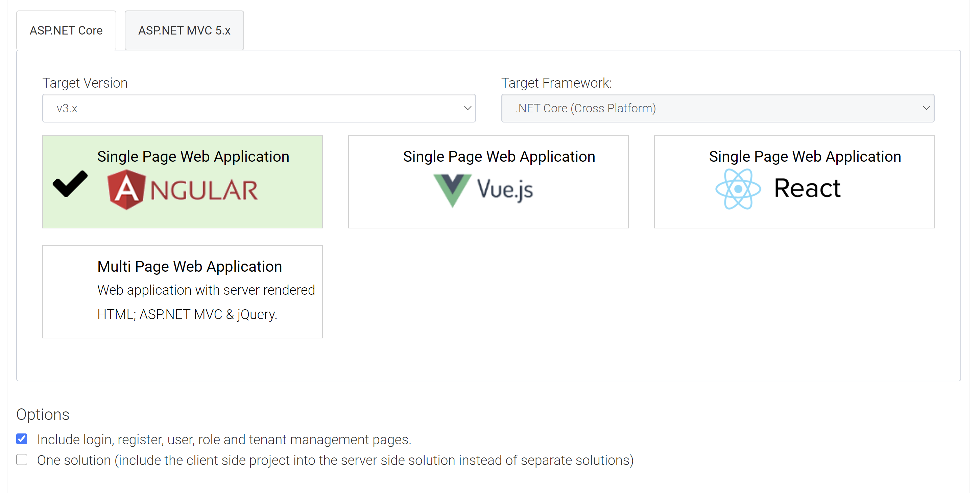Click the Vue.js green V logo
Viewport: 980px width, 493px height.
click(452, 189)
